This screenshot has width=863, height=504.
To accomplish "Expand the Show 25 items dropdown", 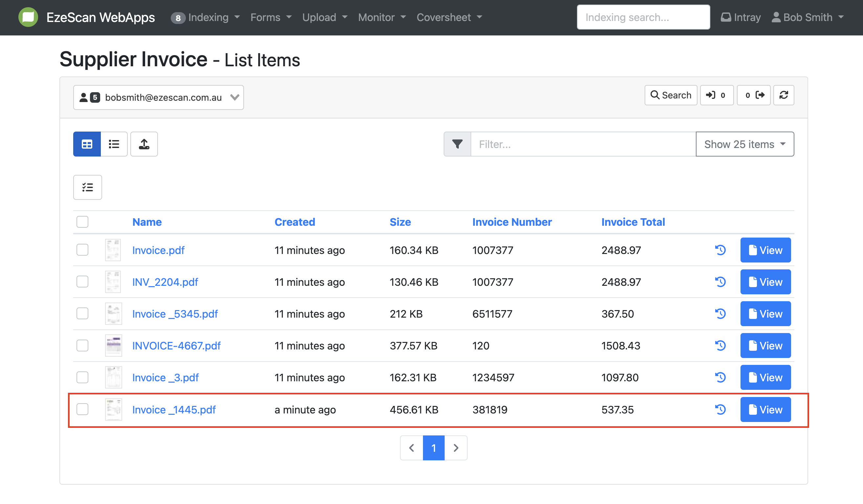I will 744,144.
